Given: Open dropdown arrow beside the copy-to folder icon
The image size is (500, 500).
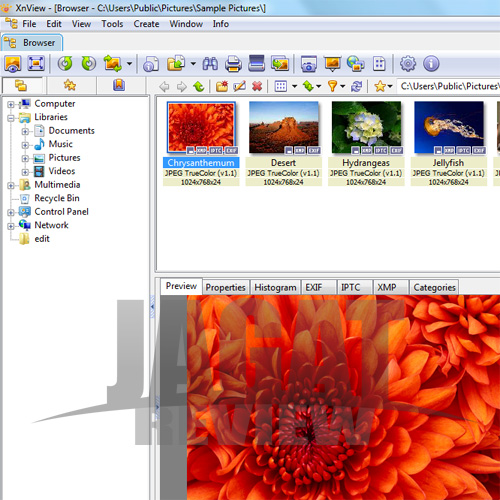Looking at the screenshot, I should point(193,63).
